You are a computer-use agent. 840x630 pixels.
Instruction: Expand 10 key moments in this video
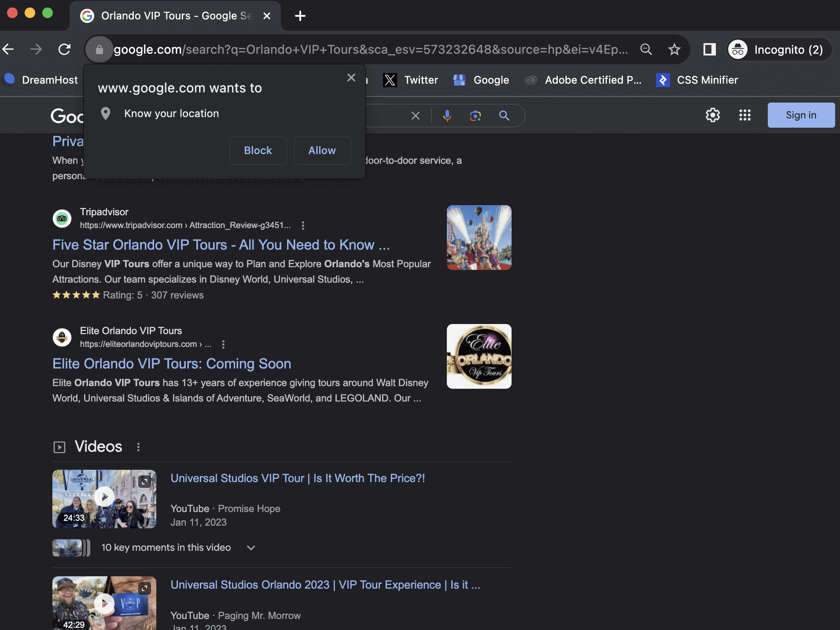(251, 548)
